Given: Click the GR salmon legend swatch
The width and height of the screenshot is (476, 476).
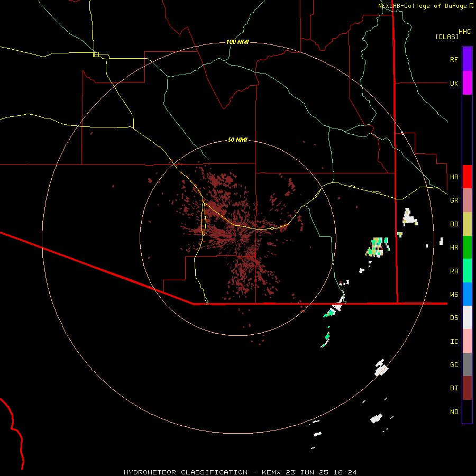Looking at the screenshot, I should [x=467, y=200].
